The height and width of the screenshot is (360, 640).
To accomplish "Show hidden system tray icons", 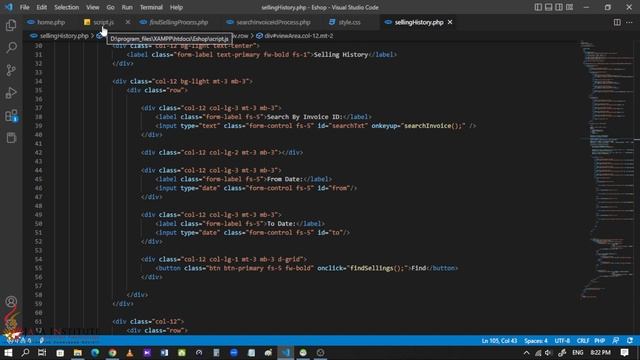I will pyautogui.click(x=527, y=353).
